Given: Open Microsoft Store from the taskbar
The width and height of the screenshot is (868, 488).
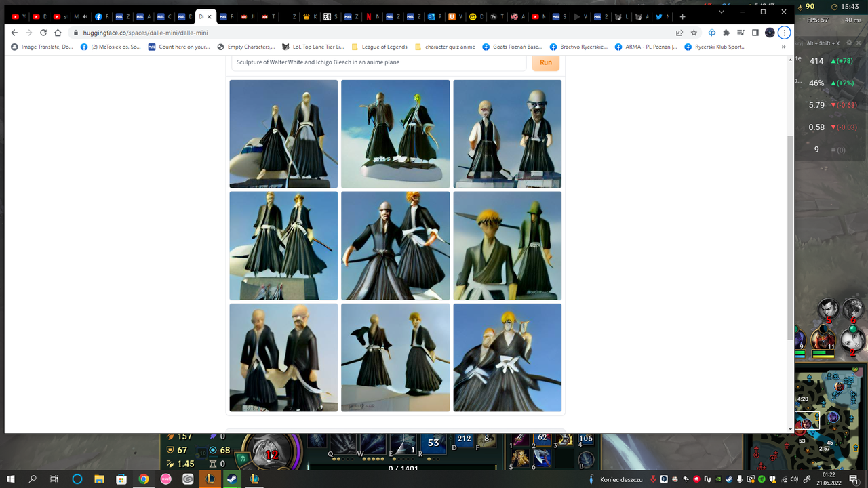Looking at the screenshot, I should (x=121, y=479).
